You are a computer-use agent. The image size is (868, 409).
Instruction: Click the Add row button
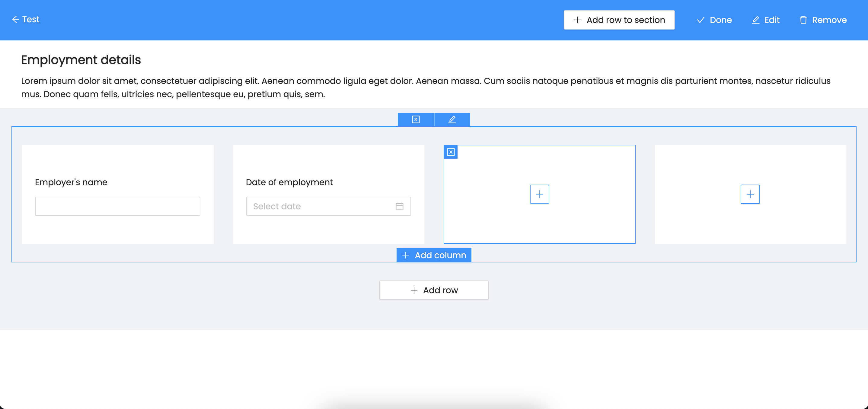434,290
